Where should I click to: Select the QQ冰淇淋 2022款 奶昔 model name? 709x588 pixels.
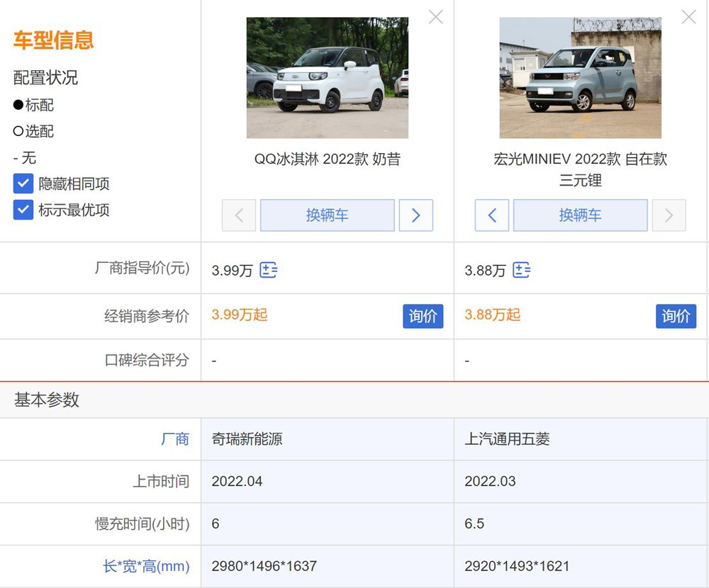click(x=327, y=159)
